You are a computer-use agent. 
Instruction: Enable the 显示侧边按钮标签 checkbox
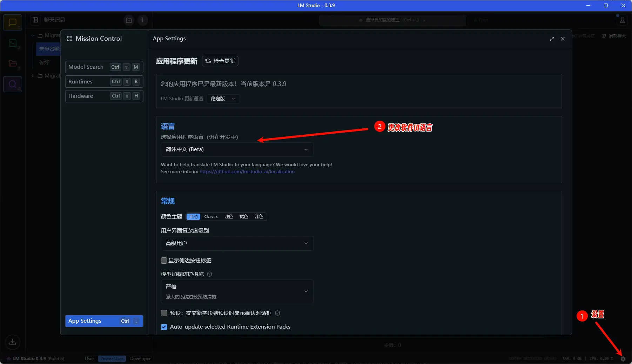pos(164,261)
